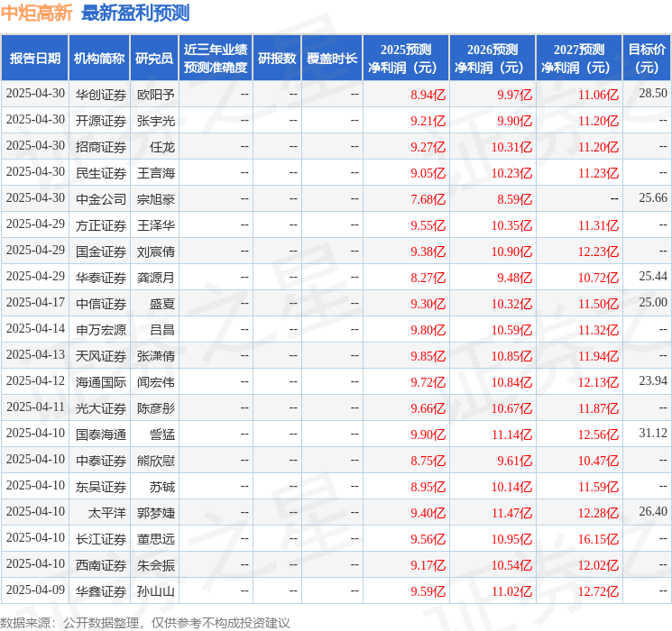Click the date 2025-04-09
Image resolution: width=672 pixels, height=631 pixels.
point(35,590)
